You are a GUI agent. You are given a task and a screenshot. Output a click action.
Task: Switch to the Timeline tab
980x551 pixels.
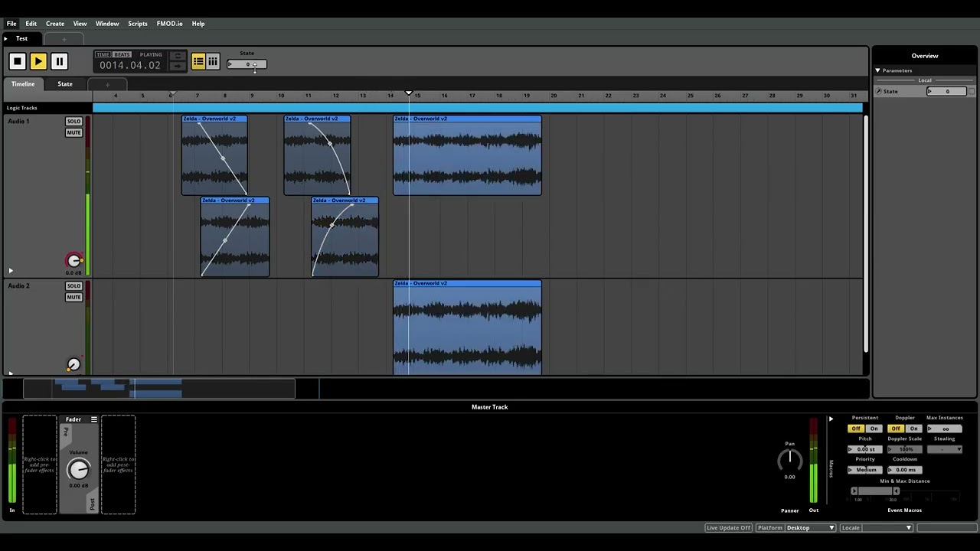point(23,84)
